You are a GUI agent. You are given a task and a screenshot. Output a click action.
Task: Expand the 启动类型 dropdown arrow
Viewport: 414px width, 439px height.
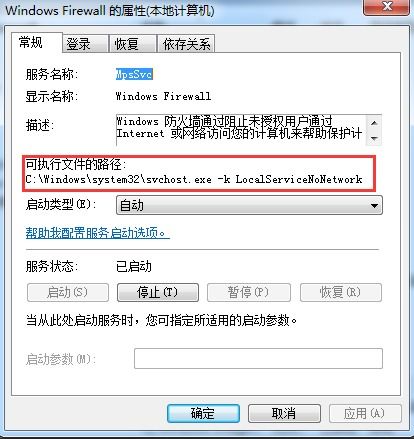pyautogui.click(x=374, y=205)
